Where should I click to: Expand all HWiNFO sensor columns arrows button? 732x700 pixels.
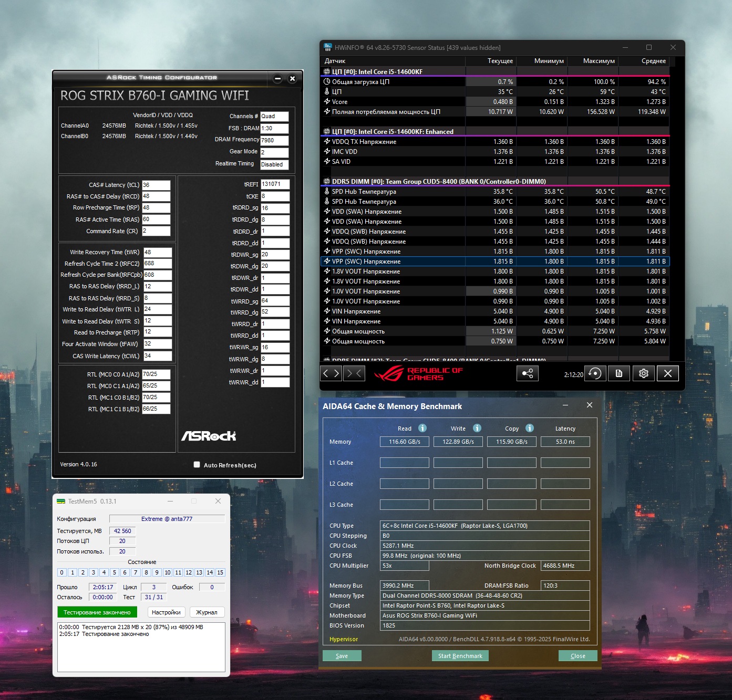[x=331, y=373]
